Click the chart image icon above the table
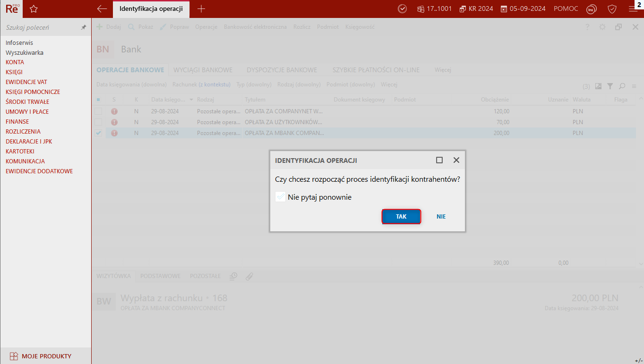Viewport: 644px width, 364px height. click(598, 86)
